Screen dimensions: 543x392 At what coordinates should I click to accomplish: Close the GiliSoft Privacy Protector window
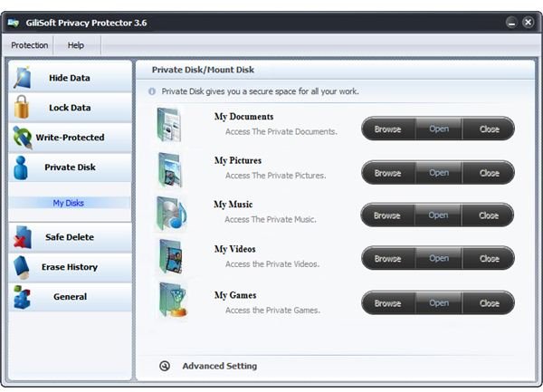coord(529,23)
